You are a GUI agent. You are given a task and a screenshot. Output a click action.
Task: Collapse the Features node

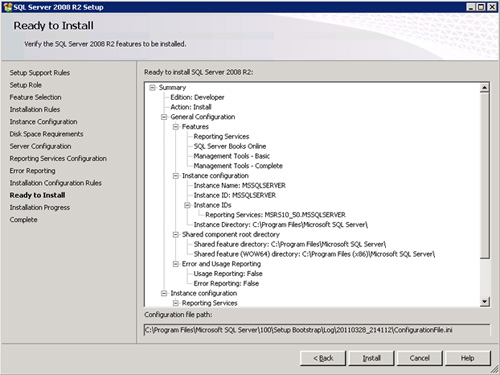point(176,127)
